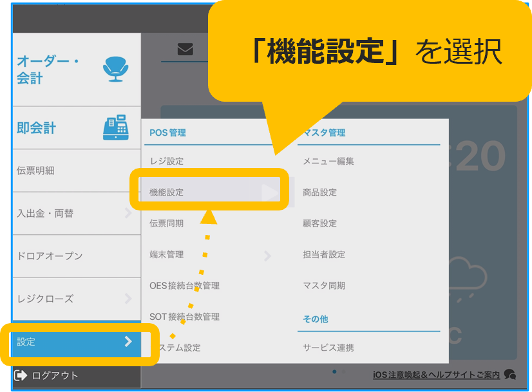Choose 商品設定 in master management
This screenshot has width=532, height=392.
pyautogui.click(x=319, y=192)
